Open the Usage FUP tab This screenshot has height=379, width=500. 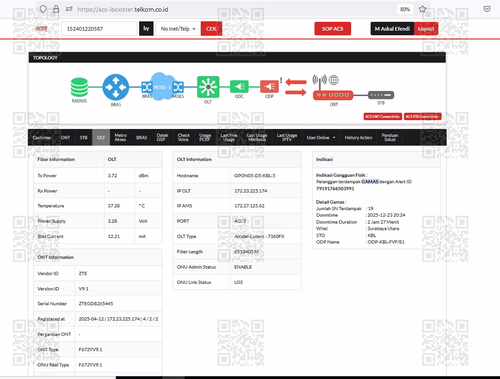click(205, 137)
